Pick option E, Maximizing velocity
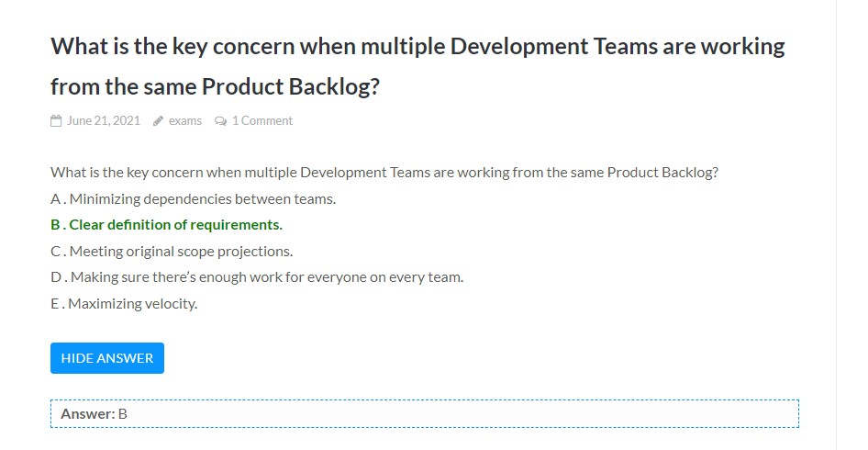This screenshot has height=450, width=868. pos(124,303)
